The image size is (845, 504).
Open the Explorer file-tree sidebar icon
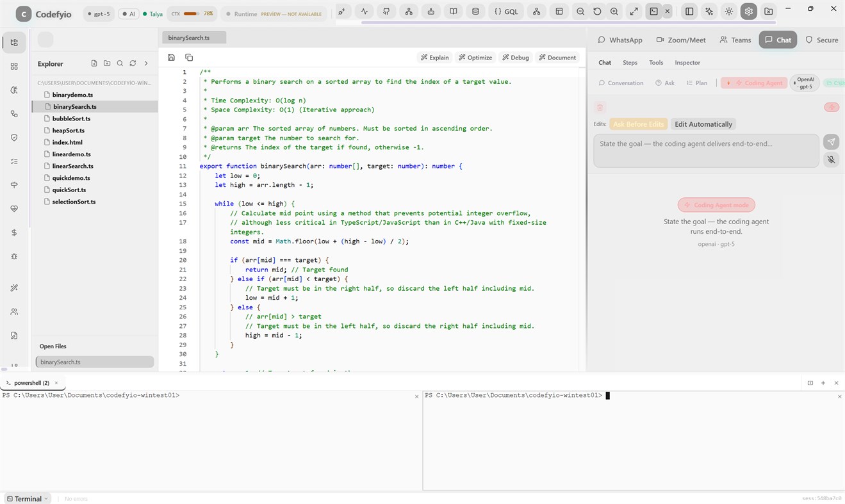[x=14, y=43]
